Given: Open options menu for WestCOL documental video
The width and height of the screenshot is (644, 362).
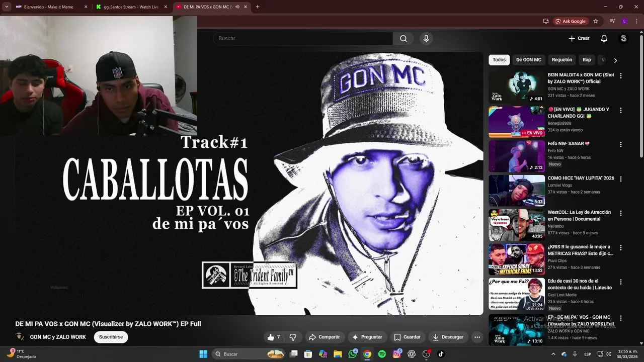Looking at the screenshot, I should click(x=620, y=213).
